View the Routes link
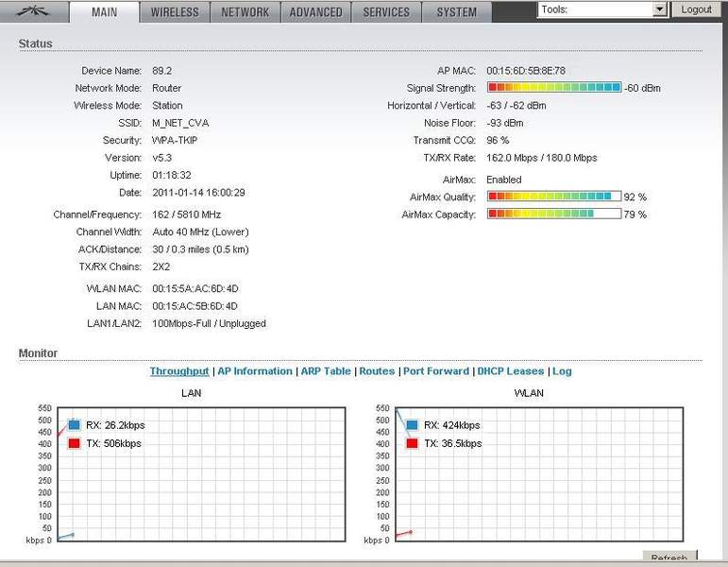728x567 pixels. click(x=377, y=370)
